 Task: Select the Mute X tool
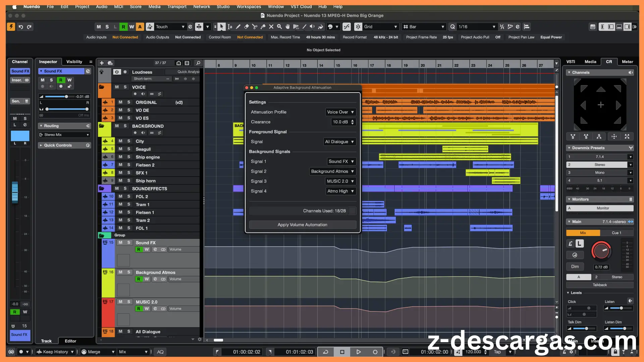point(271,27)
